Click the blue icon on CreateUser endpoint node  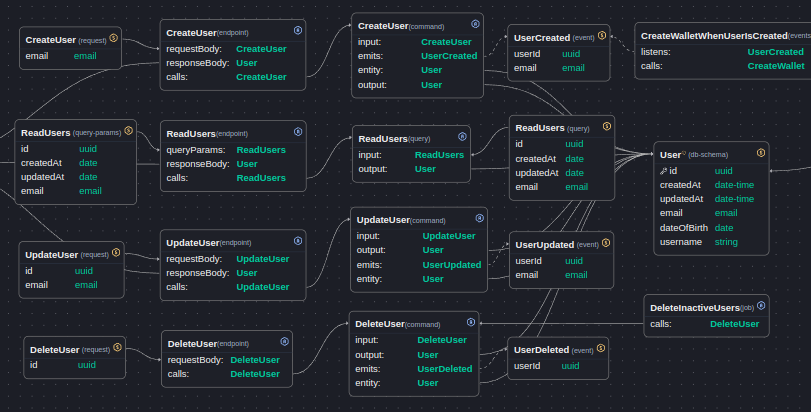298,32
